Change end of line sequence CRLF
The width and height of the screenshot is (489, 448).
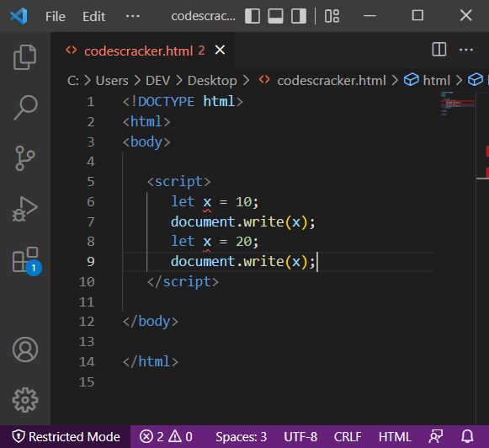point(348,436)
